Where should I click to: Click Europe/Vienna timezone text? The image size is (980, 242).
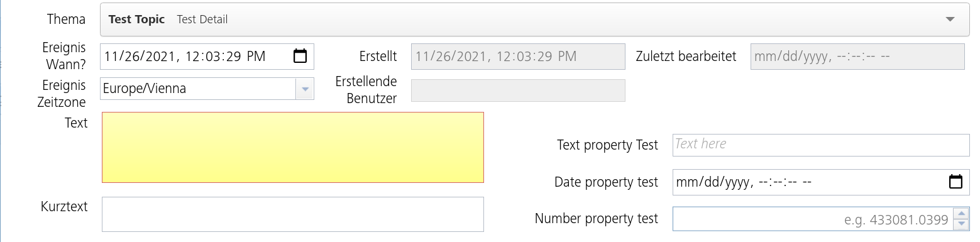(145, 89)
